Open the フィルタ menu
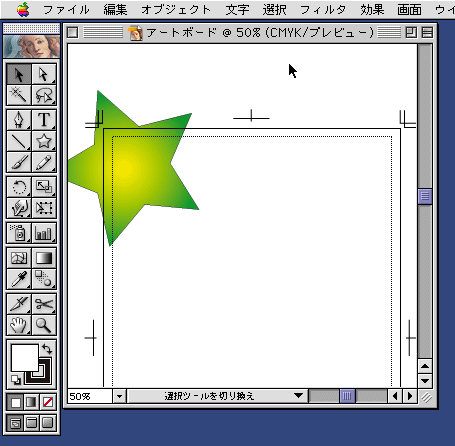This screenshot has width=455, height=446. [x=323, y=10]
